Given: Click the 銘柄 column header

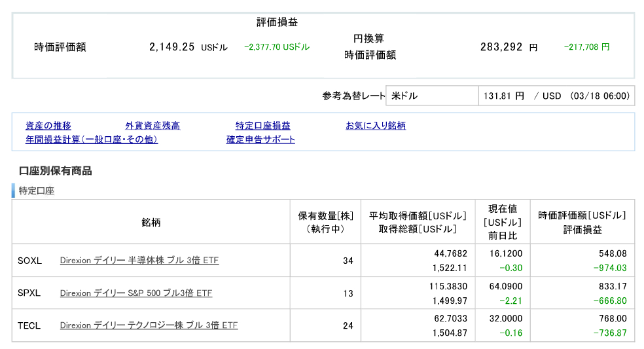Looking at the screenshot, I should (x=151, y=222).
